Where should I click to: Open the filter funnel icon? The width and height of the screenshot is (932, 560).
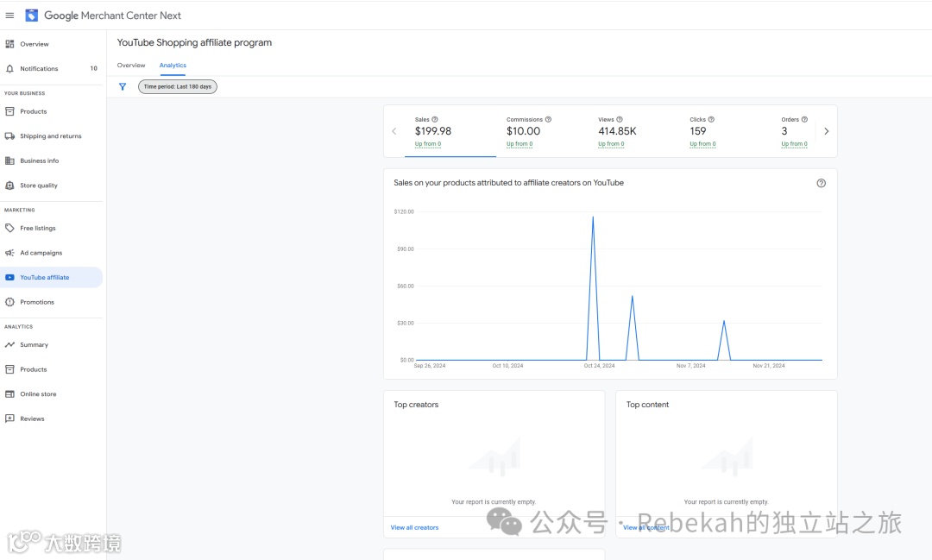[123, 87]
